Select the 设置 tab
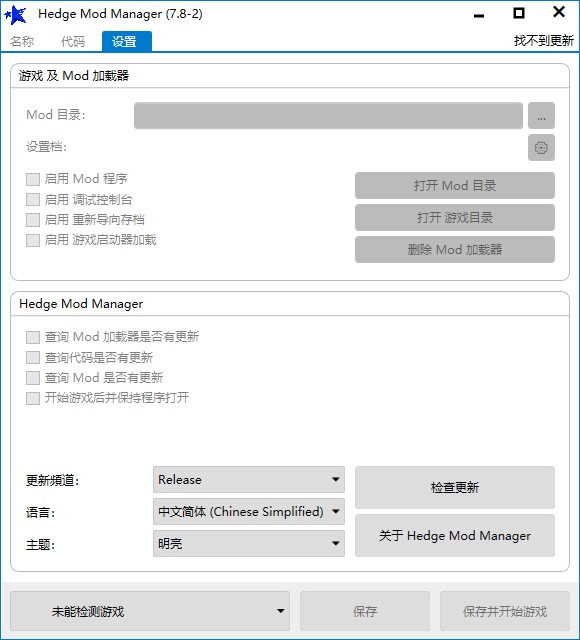 coord(127,42)
